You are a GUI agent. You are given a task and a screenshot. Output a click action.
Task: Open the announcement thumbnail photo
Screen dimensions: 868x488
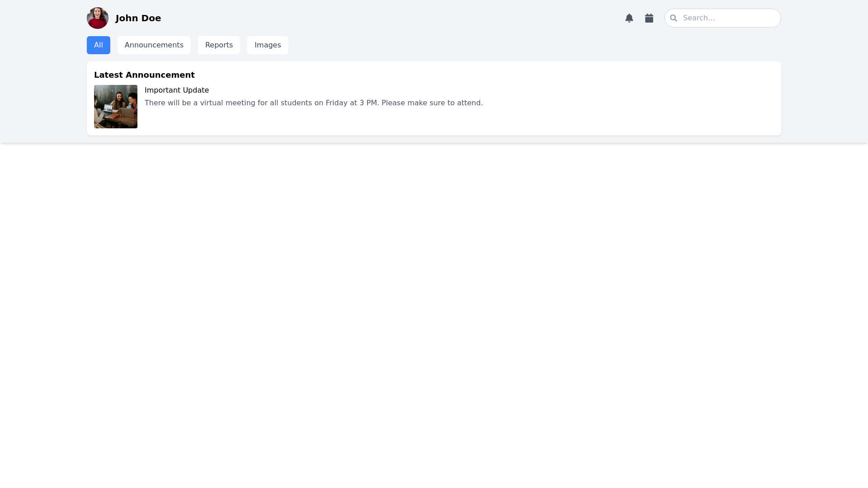pyautogui.click(x=116, y=107)
